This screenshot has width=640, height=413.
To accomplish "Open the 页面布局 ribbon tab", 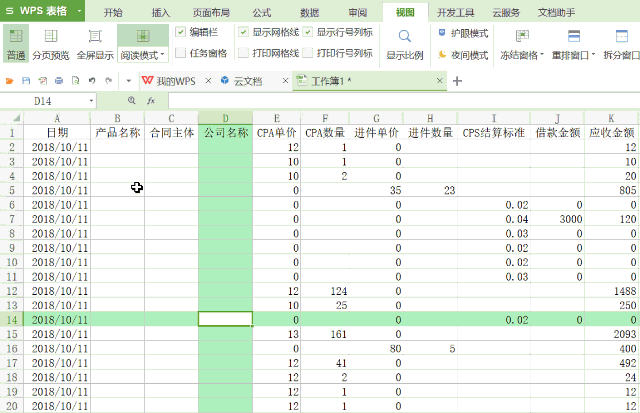I will point(211,13).
